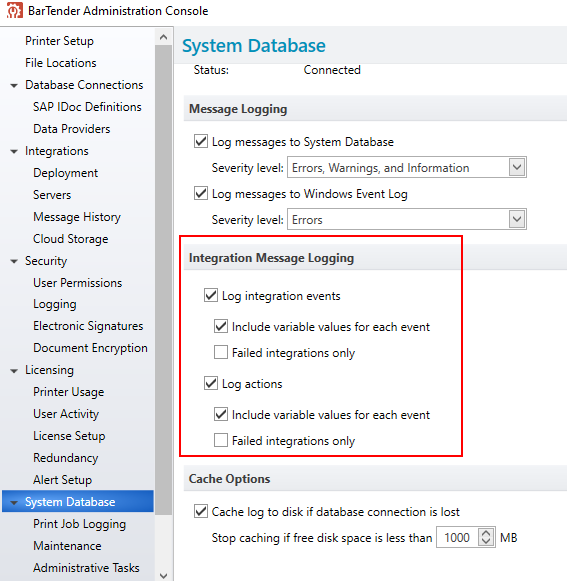This screenshot has height=581, width=567.
Task: Select Logging under Security
Action: point(54,304)
